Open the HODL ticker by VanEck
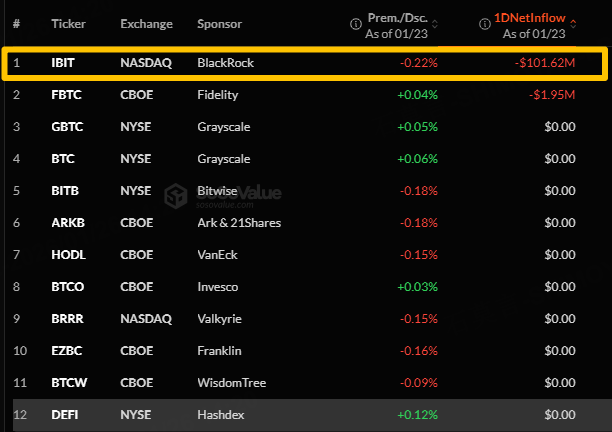 [68, 254]
